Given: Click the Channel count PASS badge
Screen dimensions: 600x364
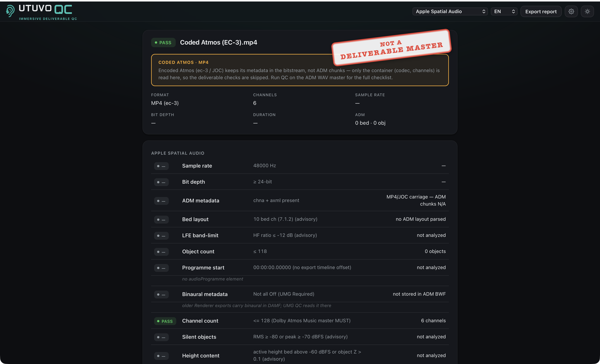Looking at the screenshot, I should point(165,321).
